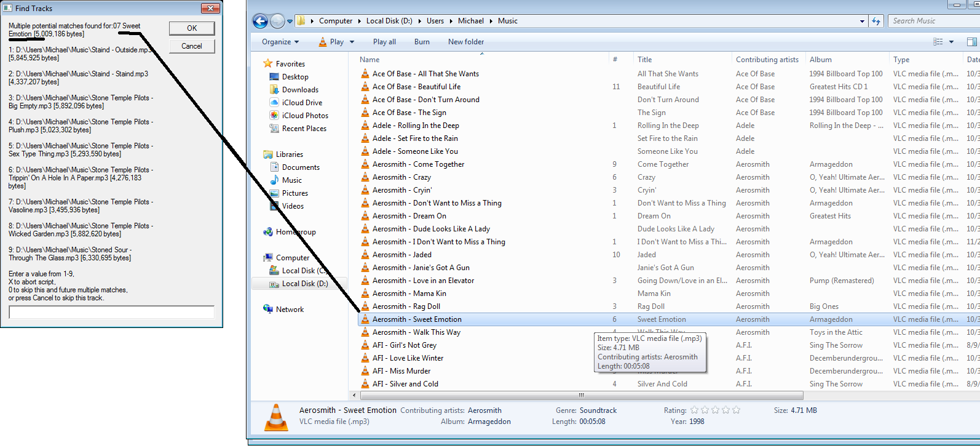Navigate to Michael in the address bar
Viewport: 980px width, 448px height.
[471, 21]
